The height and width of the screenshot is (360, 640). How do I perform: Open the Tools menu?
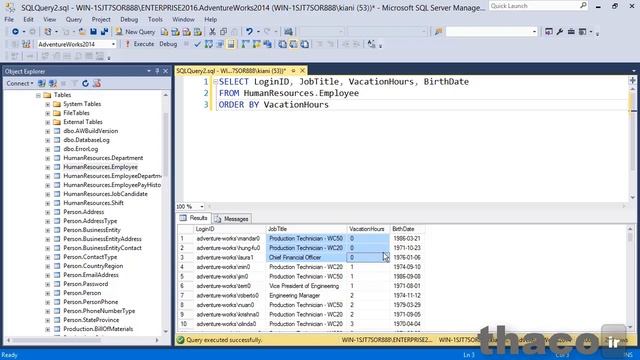click(x=155, y=19)
